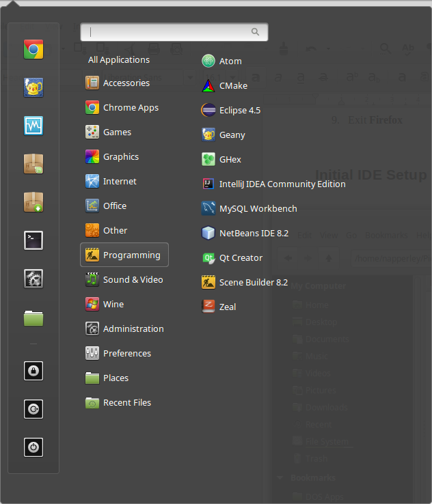Open Geany from the favorites sidebar
The image size is (432, 504).
click(x=33, y=87)
